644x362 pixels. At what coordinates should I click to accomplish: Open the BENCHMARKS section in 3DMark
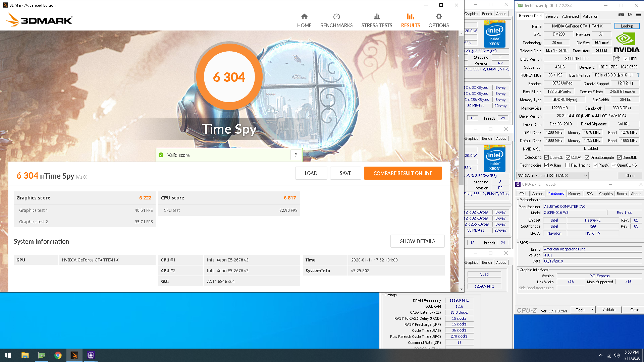tap(336, 21)
